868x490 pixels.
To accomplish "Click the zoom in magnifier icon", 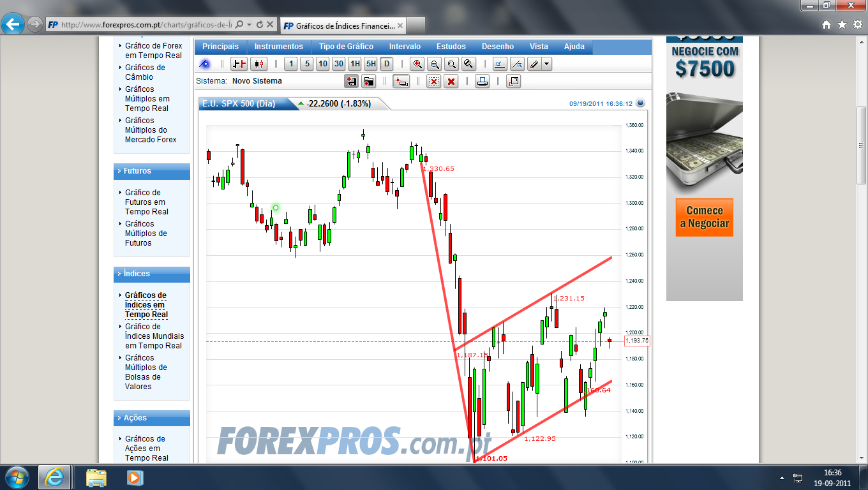I will [x=418, y=64].
